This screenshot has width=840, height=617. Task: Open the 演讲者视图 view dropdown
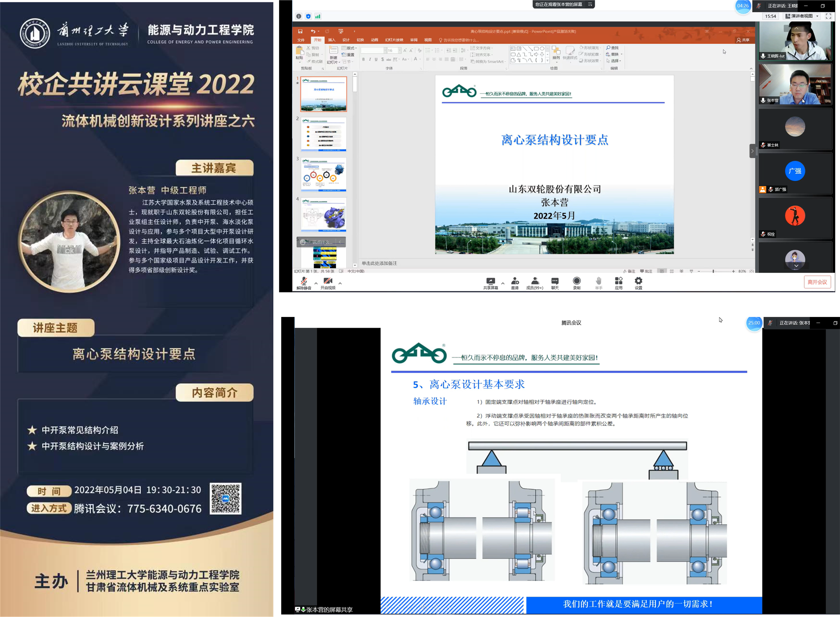pyautogui.click(x=802, y=16)
